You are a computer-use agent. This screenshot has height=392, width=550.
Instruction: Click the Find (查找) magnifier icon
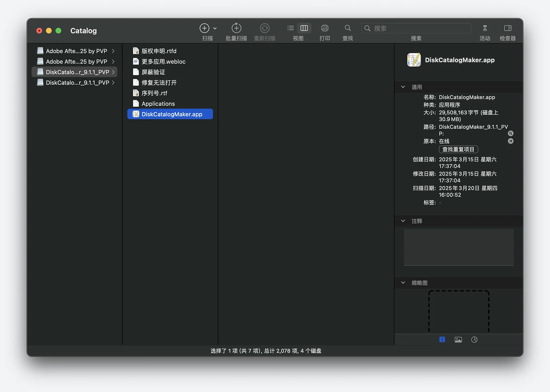[x=348, y=28]
